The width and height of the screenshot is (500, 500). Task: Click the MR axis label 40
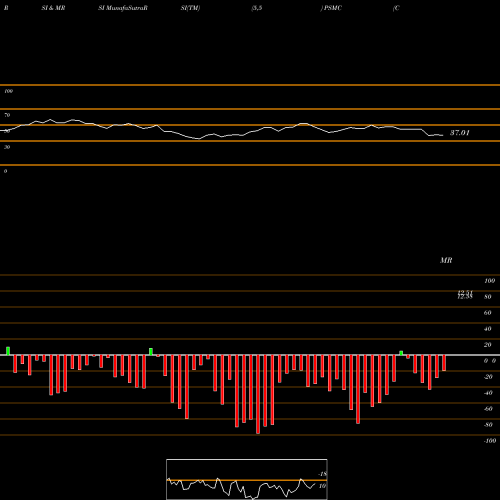pyautogui.click(x=488, y=329)
